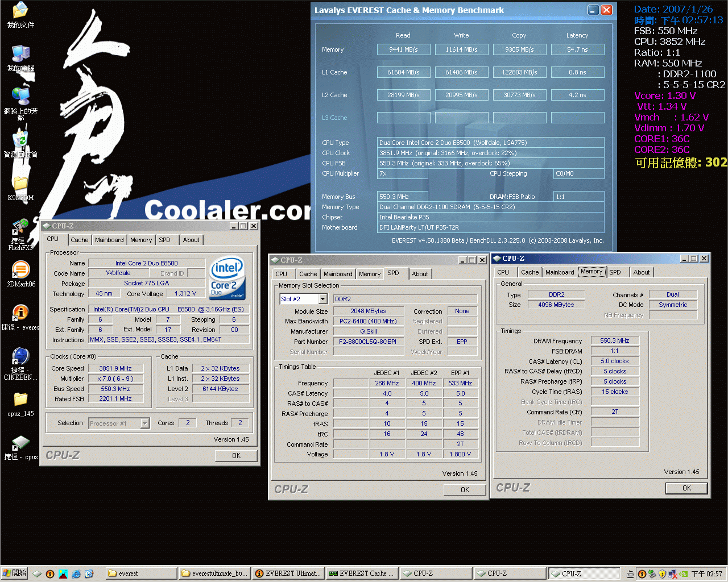Switch to About tab in Memory window
Image resolution: width=728 pixels, height=582 pixels.
(x=642, y=272)
